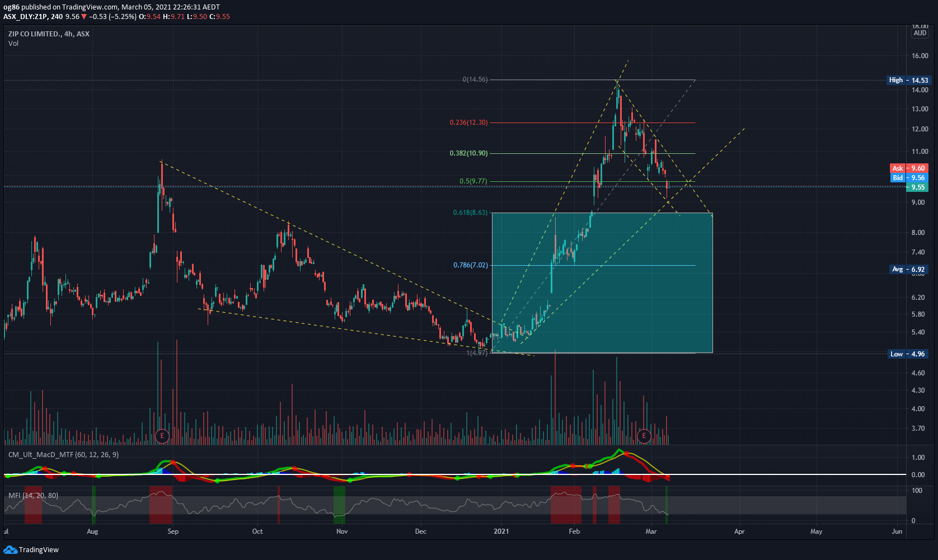The height and width of the screenshot is (560, 938).
Task: Click the 2021 label on time axis
Action: click(x=501, y=531)
